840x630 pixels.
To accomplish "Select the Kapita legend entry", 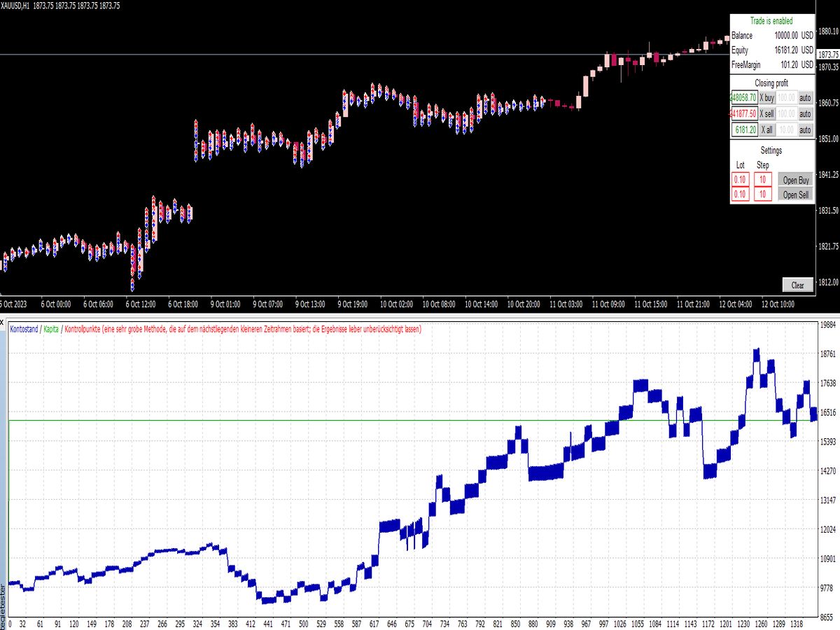I will 50,328.
